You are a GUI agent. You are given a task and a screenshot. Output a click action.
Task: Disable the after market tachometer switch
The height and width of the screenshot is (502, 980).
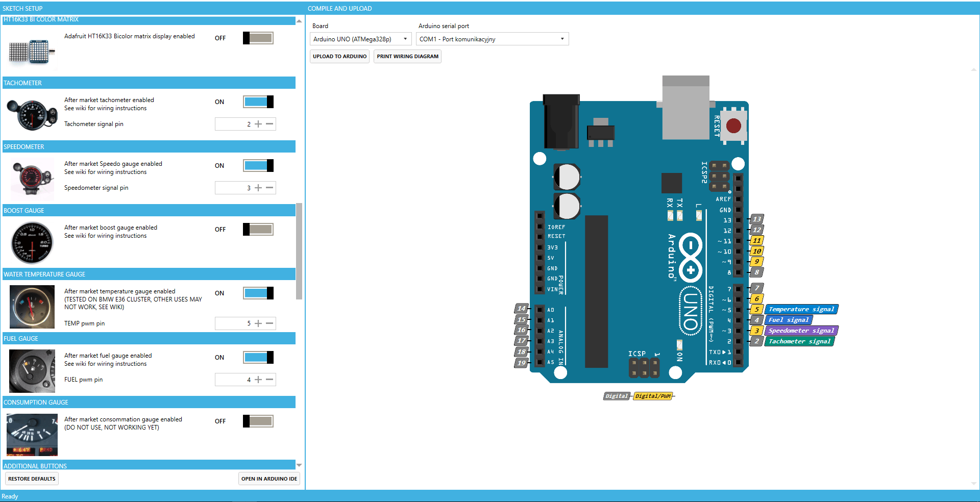tap(258, 102)
